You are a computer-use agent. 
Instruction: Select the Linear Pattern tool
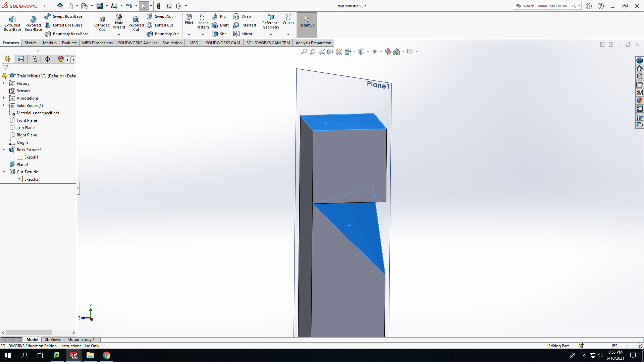203,21
